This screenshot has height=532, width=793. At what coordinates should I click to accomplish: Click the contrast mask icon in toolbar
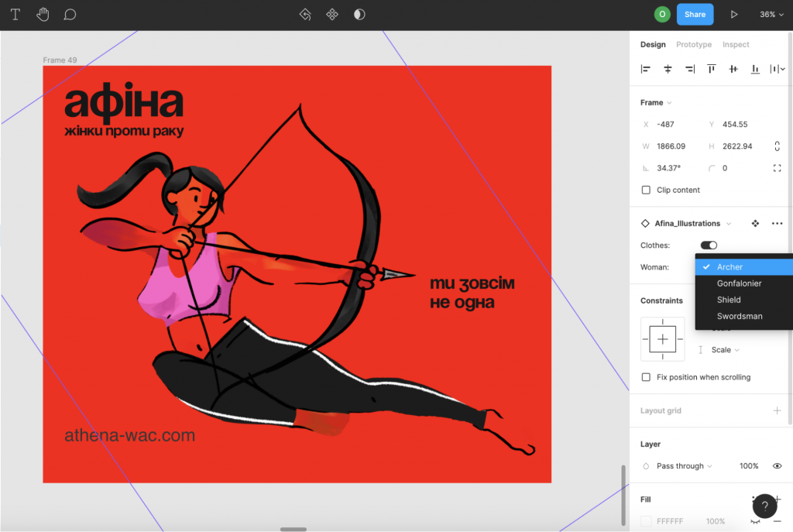coord(359,15)
